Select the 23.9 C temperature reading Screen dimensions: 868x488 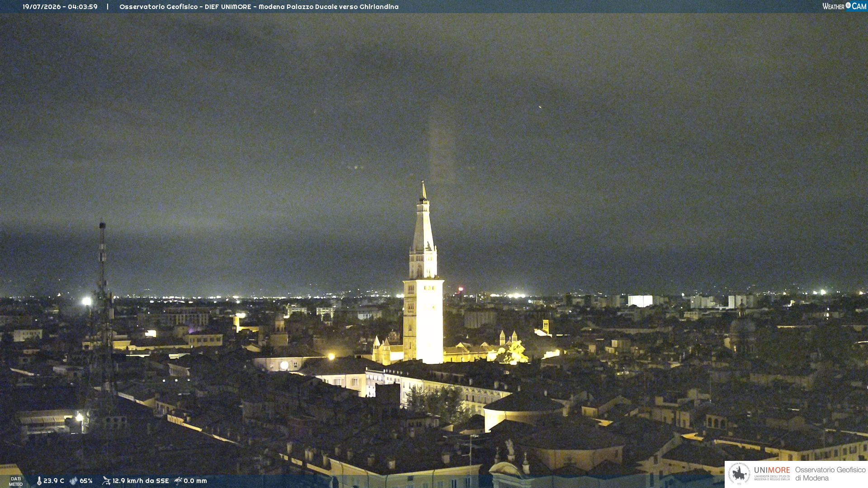click(54, 481)
